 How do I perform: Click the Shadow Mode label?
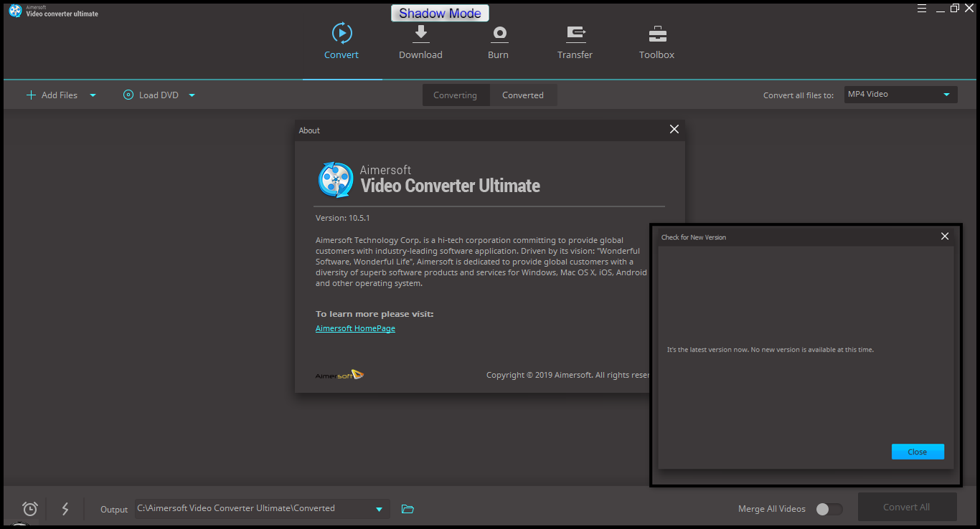[440, 13]
